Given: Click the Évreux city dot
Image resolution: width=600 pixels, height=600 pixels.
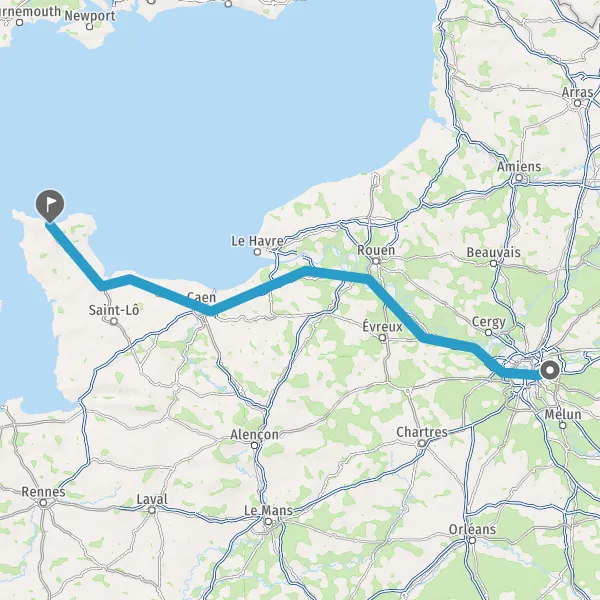Looking at the screenshot, I should pos(382,338).
